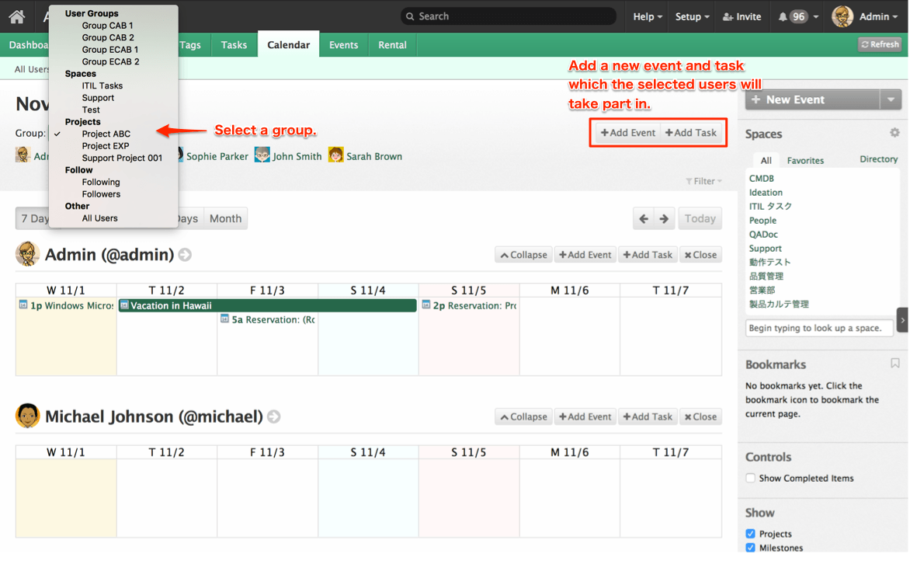Click arrow icon next to Admin (@admin)

pyautogui.click(x=185, y=255)
